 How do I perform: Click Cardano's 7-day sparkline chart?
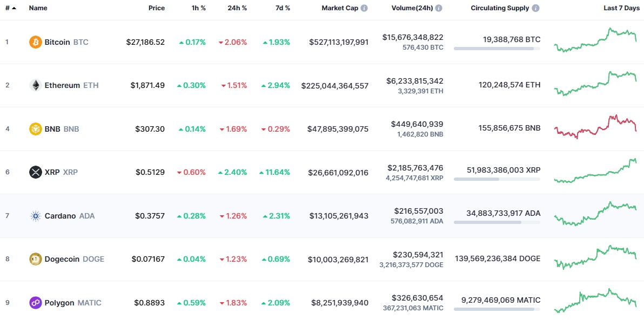click(595, 213)
